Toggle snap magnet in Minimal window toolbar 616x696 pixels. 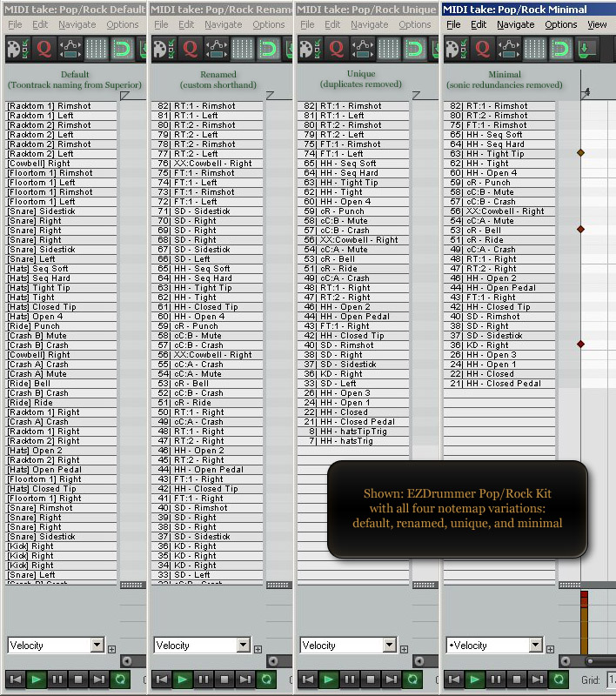point(560,49)
